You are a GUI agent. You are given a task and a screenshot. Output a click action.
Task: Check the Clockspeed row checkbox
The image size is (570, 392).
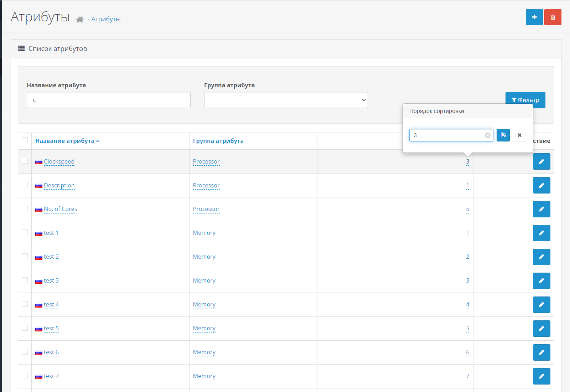25,161
